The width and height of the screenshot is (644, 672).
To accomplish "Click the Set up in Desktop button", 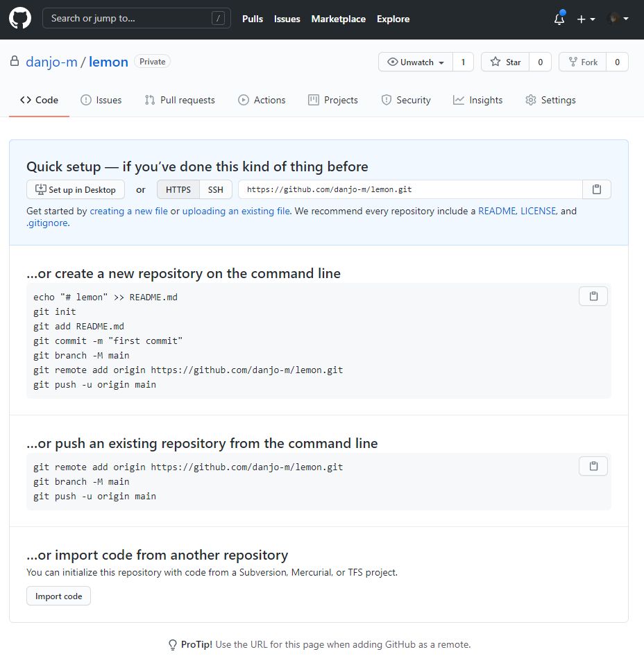I will click(76, 189).
